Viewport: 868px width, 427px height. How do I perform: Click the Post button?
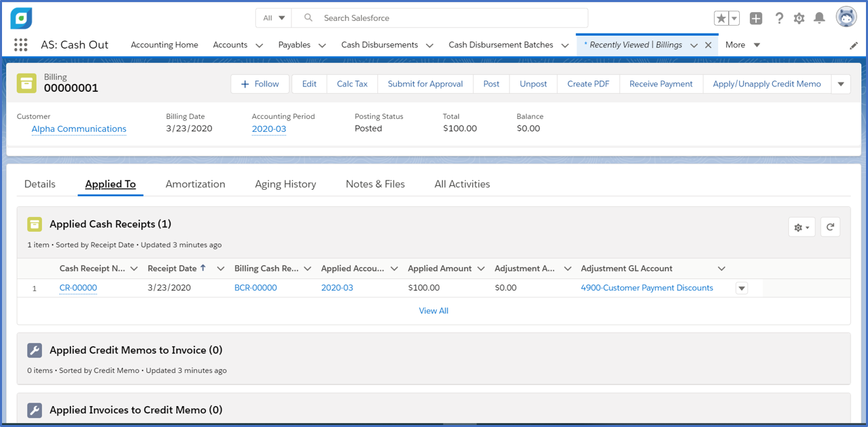pos(491,84)
